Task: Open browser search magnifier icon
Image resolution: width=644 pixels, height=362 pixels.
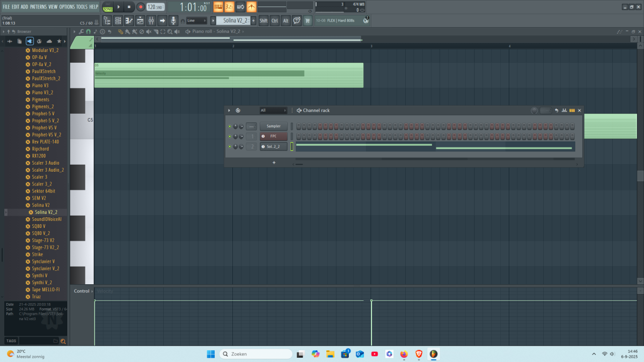Action: 63,341
